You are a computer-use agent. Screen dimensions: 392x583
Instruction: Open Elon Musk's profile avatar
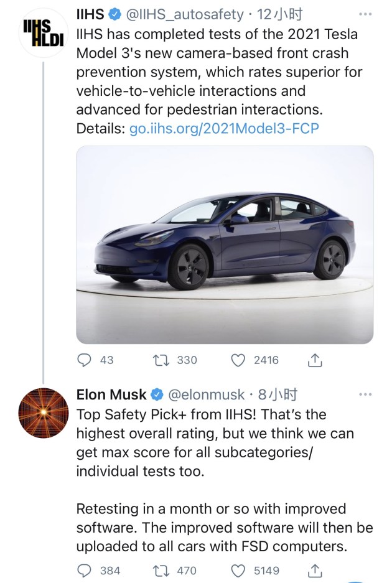coord(42,413)
